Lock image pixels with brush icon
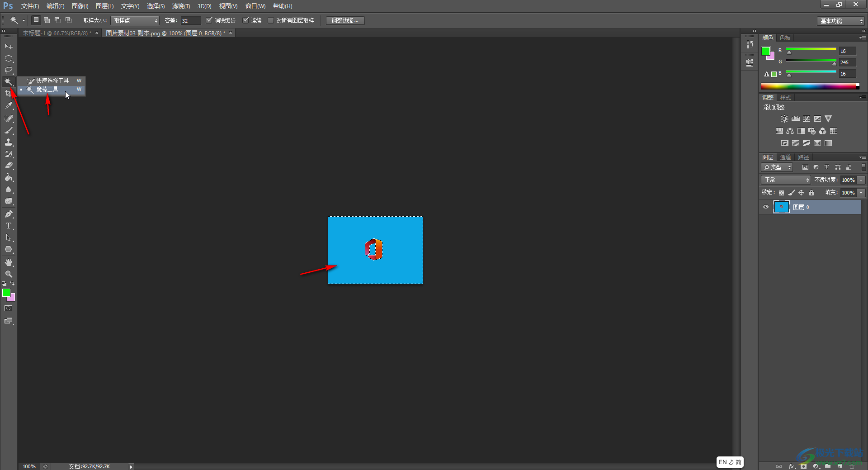The height and width of the screenshot is (470, 868). click(792, 193)
